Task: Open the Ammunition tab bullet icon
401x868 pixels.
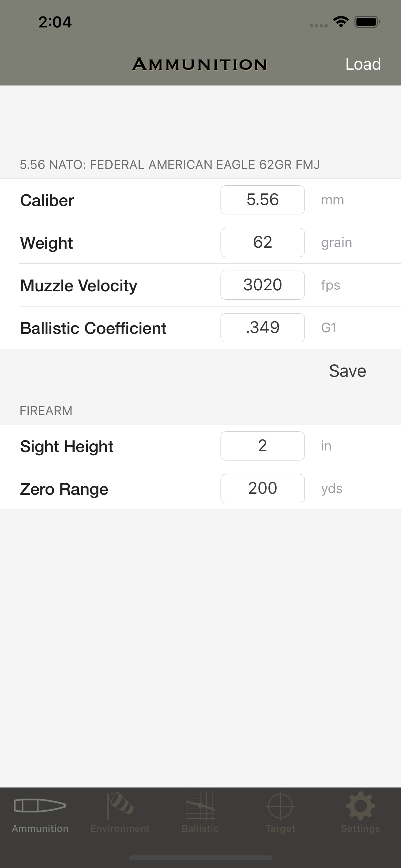Action: coord(40,806)
